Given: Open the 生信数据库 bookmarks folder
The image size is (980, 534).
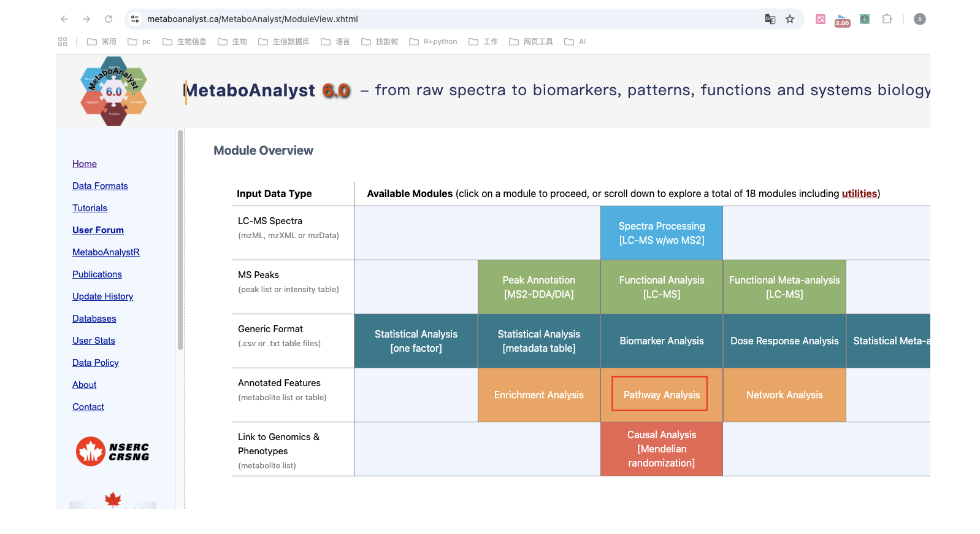Looking at the screenshot, I should tap(284, 42).
